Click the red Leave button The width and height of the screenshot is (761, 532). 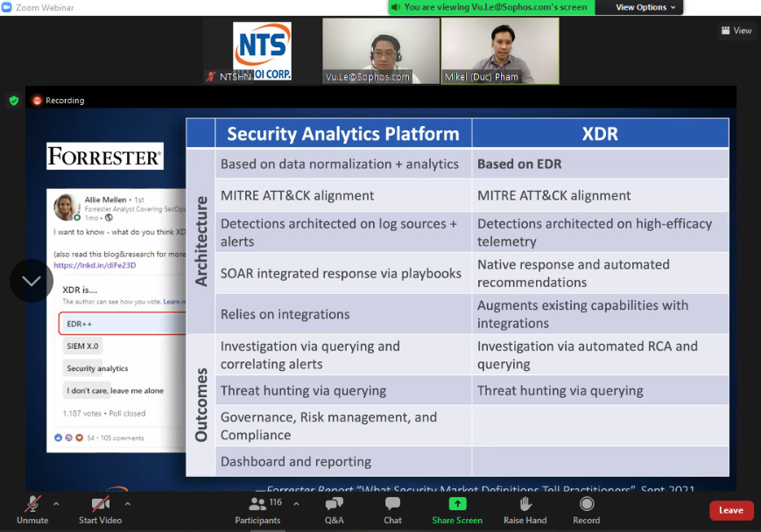click(x=731, y=510)
